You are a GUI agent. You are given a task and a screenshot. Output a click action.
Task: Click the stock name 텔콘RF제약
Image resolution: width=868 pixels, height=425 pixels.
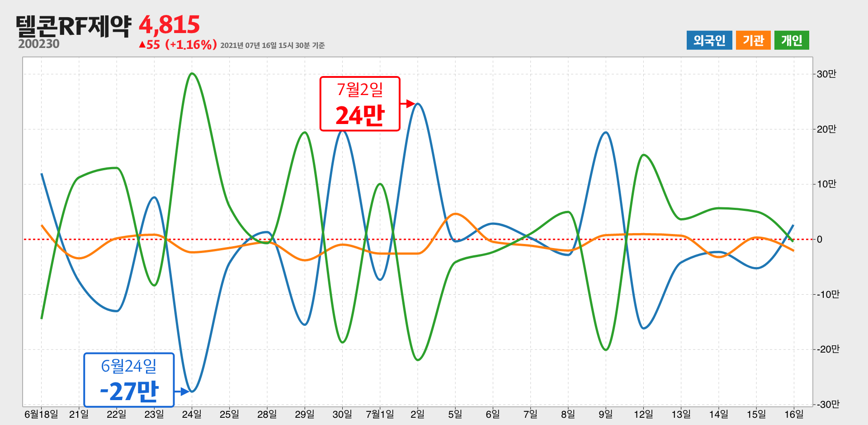(x=74, y=25)
